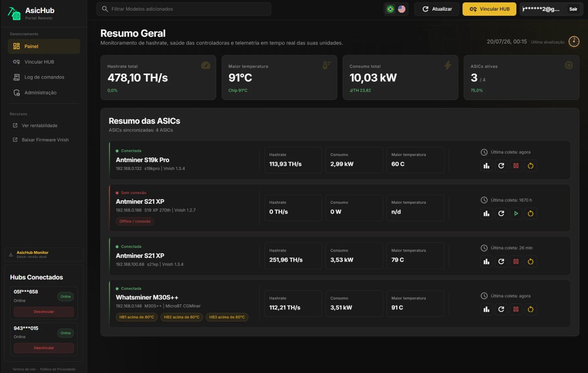Reboot the Whatsminer M30S++ unit
The width and height of the screenshot is (588, 373).
530,309
